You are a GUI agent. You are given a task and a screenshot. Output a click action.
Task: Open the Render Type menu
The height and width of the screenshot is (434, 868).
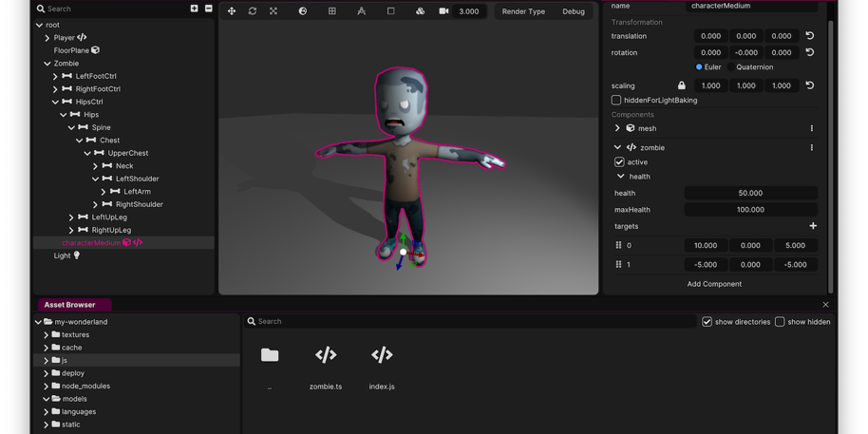523,11
